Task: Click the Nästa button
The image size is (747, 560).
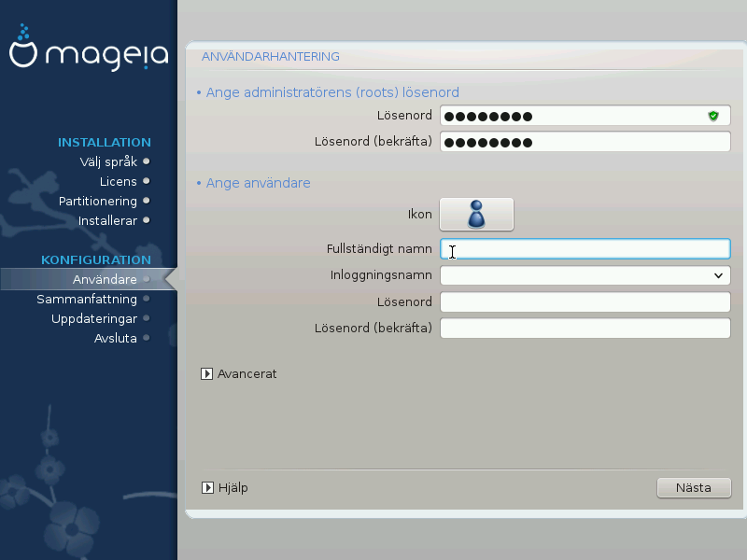Action: point(694,487)
